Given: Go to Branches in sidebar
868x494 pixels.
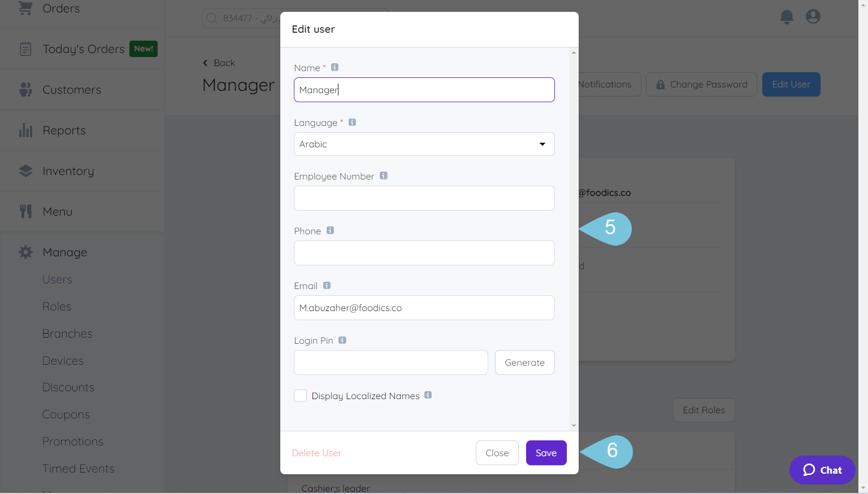Looking at the screenshot, I should 67,334.
